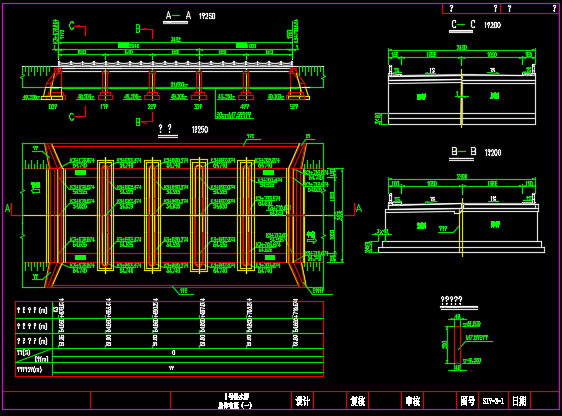Select the 审核 cell in the title block
This screenshot has height=416, width=562.
(x=413, y=401)
